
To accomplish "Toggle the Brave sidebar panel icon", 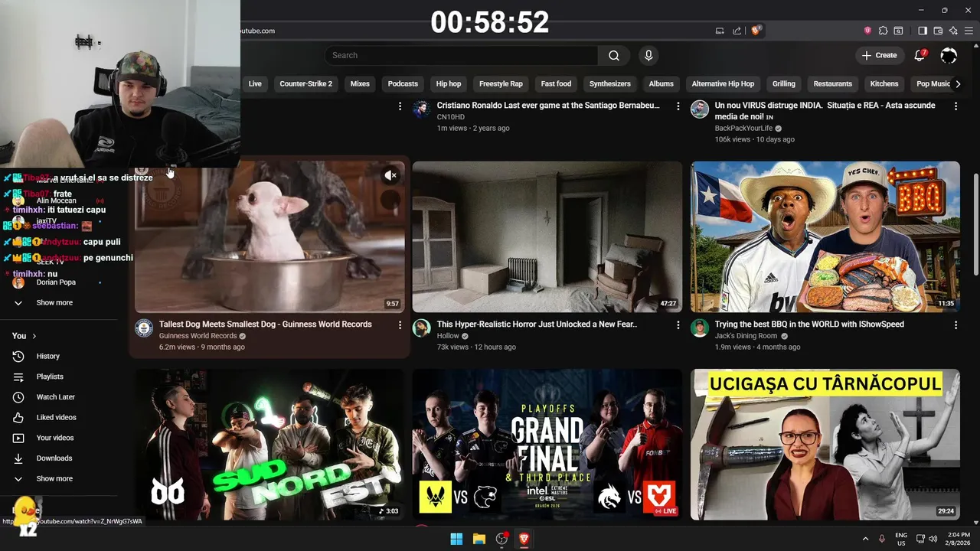I will pyautogui.click(x=923, y=31).
